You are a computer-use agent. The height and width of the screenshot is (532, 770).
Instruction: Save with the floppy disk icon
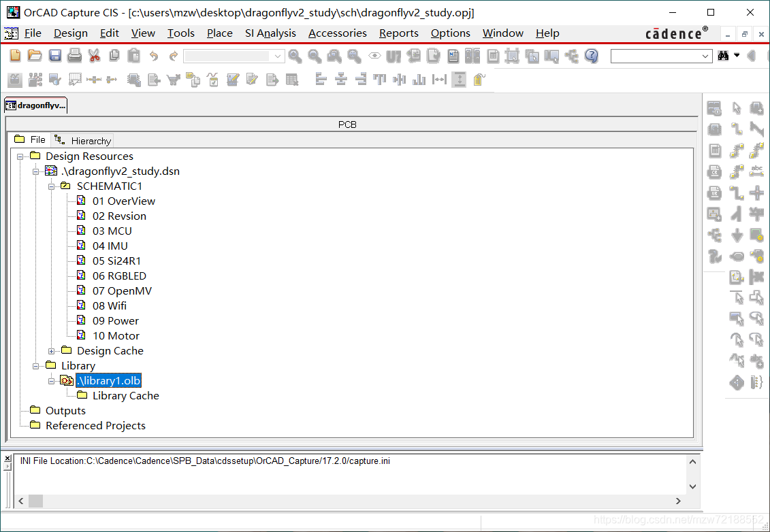point(55,56)
